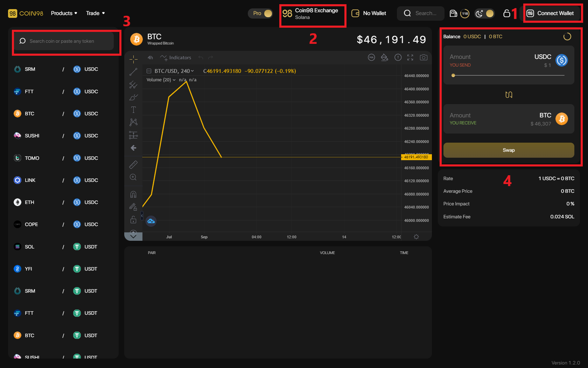Select the ruler measure tool
This screenshot has width=588, height=368.
pyautogui.click(x=133, y=164)
